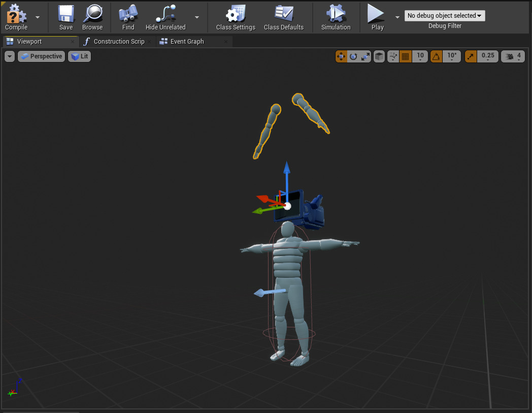Open Class Settings
532x413 pixels.
(235, 15)
